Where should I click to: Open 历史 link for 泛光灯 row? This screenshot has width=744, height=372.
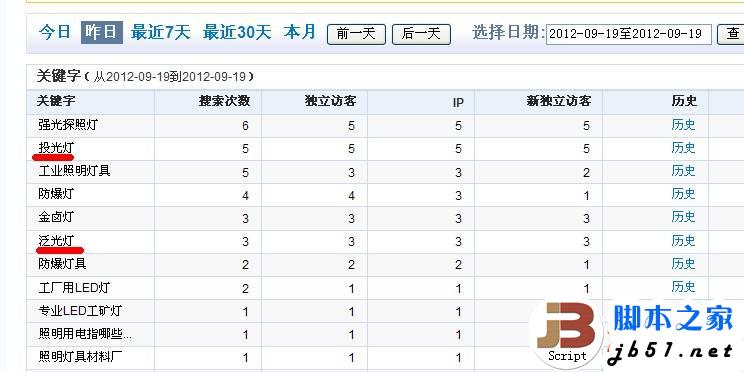click(x=683, y=241)
